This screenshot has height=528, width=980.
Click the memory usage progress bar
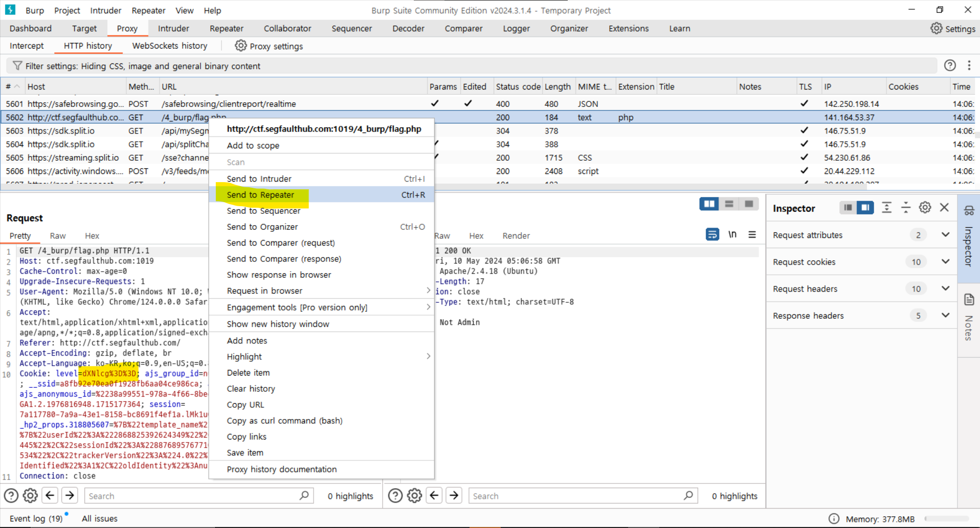click(x=946, y=518)
